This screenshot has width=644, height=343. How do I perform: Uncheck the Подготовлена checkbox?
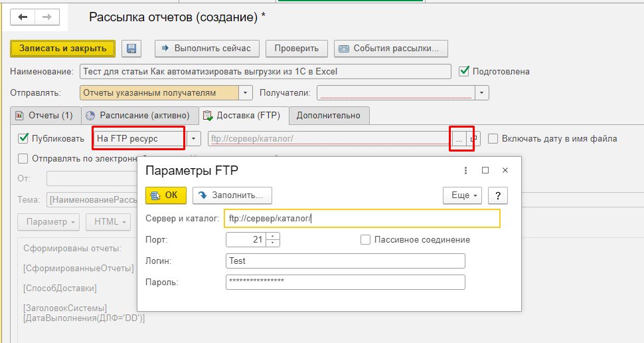coord(464,71)
